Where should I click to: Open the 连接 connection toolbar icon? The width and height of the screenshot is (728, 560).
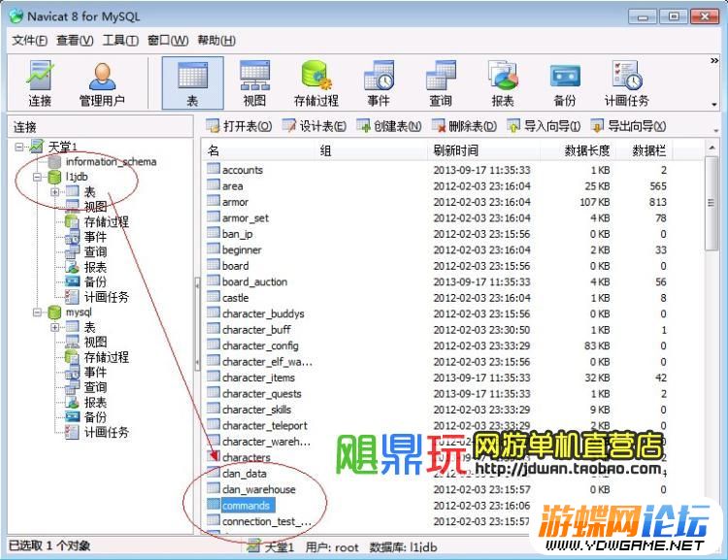pyautogui.click(x=40, y=83)
